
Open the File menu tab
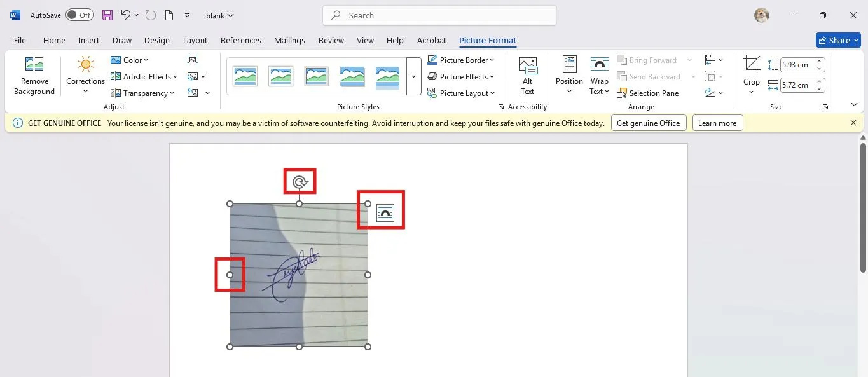(20, 40)
